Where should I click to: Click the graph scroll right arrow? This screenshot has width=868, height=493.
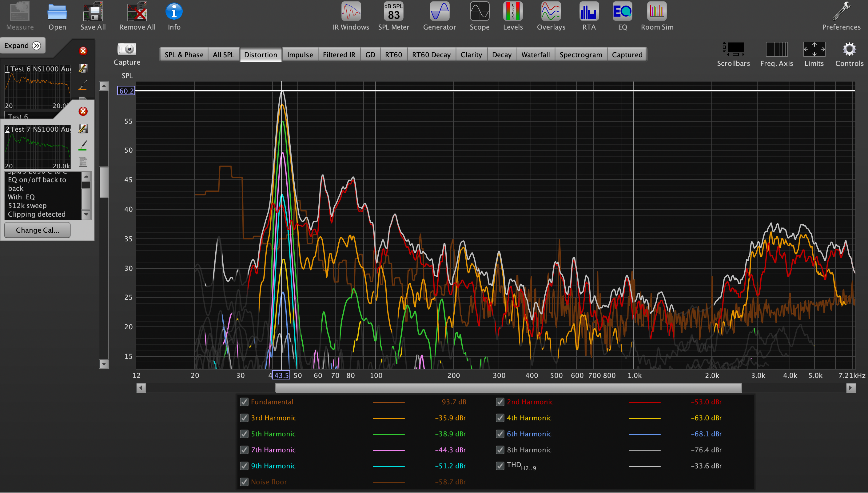point(851,388)
